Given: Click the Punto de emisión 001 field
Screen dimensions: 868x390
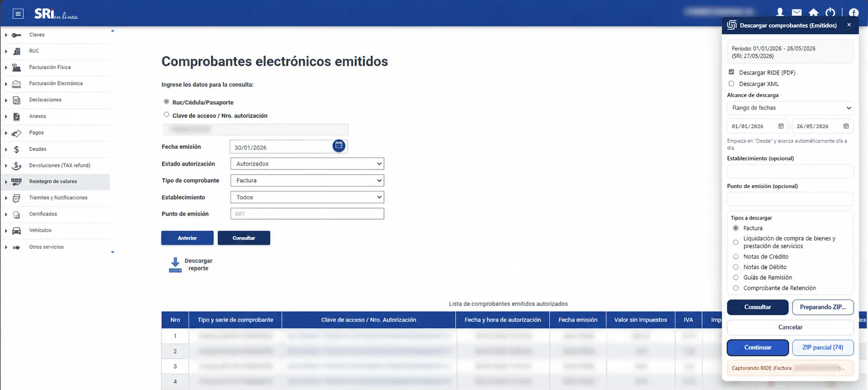Looking at the screenshot, I should pyautogui.click(x=307, y=214).
